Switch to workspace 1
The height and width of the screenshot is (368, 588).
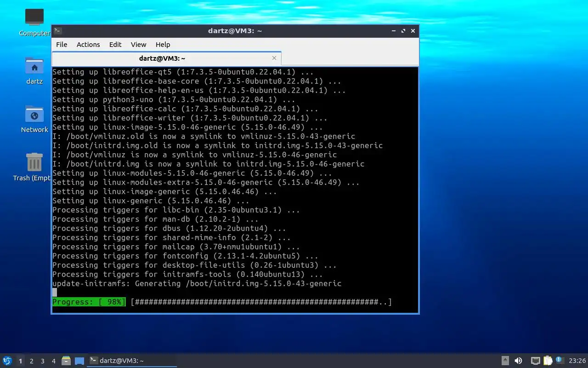pos(20,361)
